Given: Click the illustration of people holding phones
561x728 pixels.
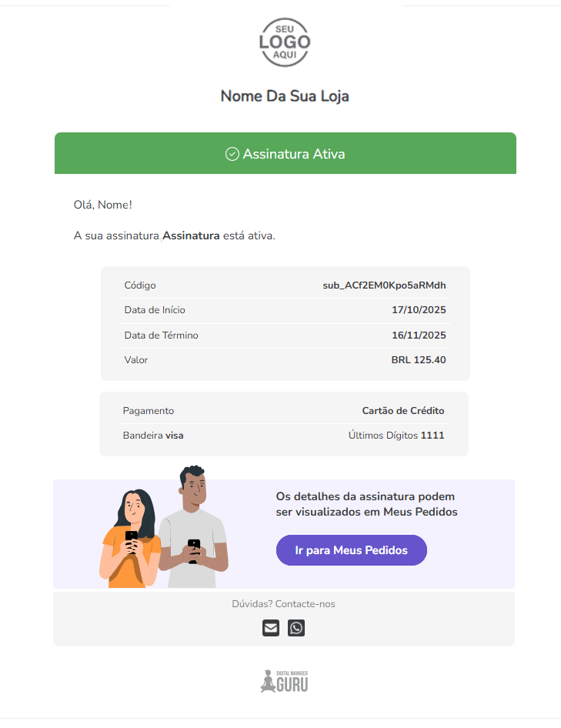Looking at the screenshot, I should [x=162, y=531].
